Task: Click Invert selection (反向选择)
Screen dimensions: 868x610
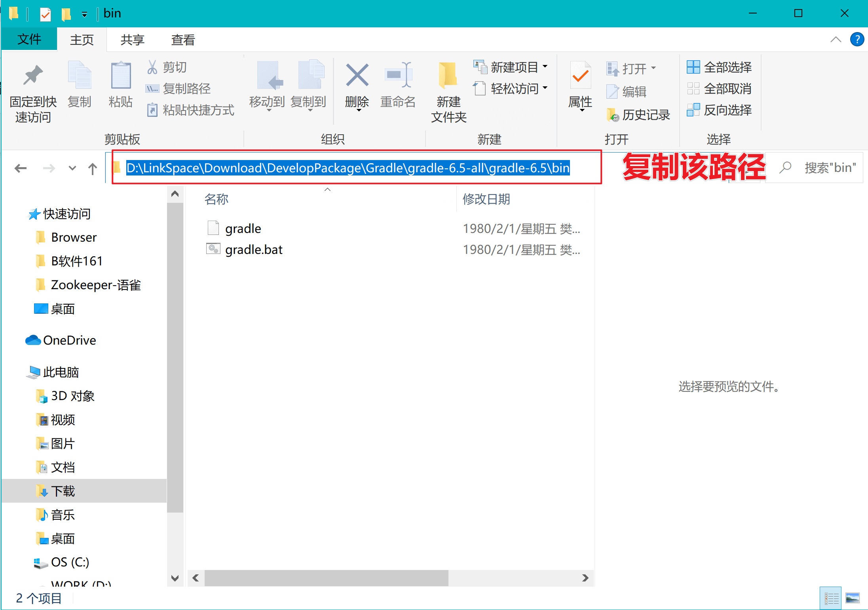Action: pos(719,110)
